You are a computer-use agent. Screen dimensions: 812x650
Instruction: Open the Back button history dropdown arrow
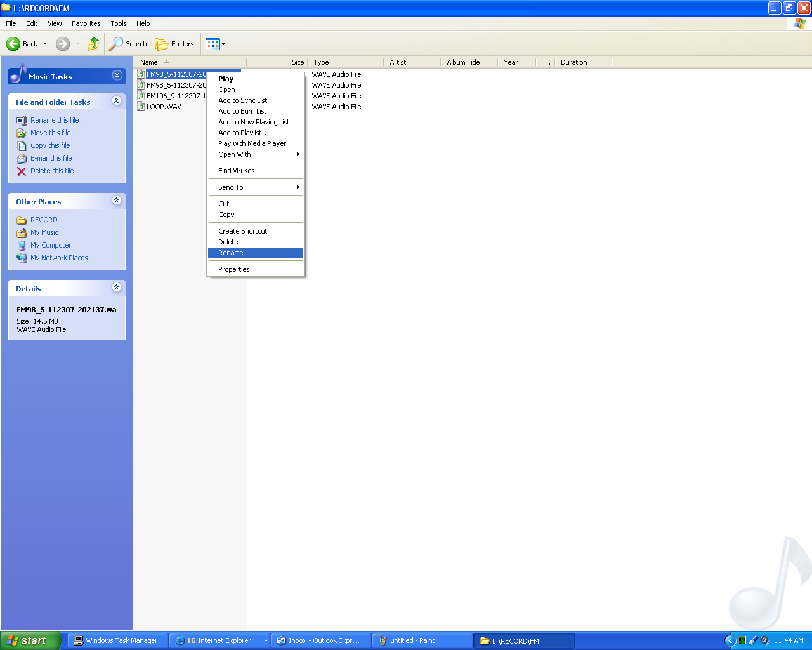(x=45, y=44)
